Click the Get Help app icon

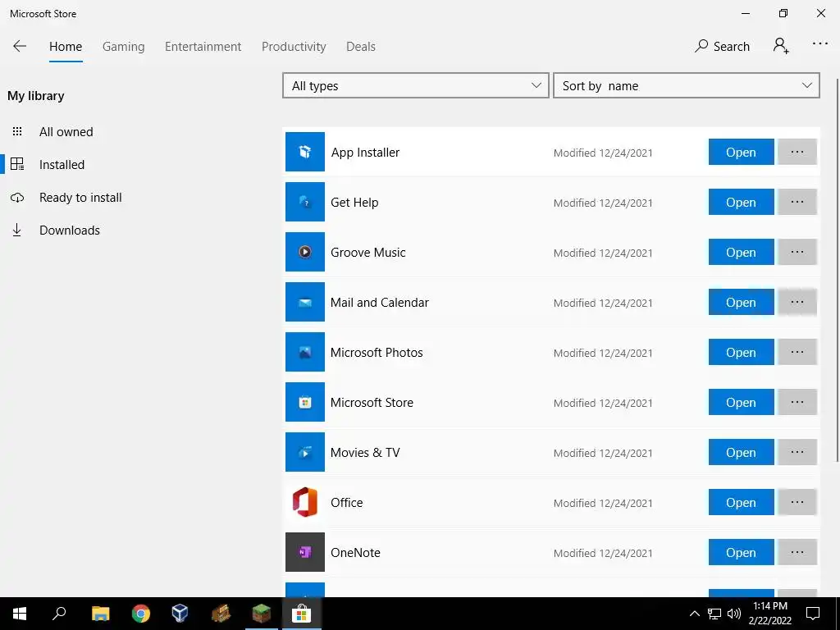tap(305, 202)
